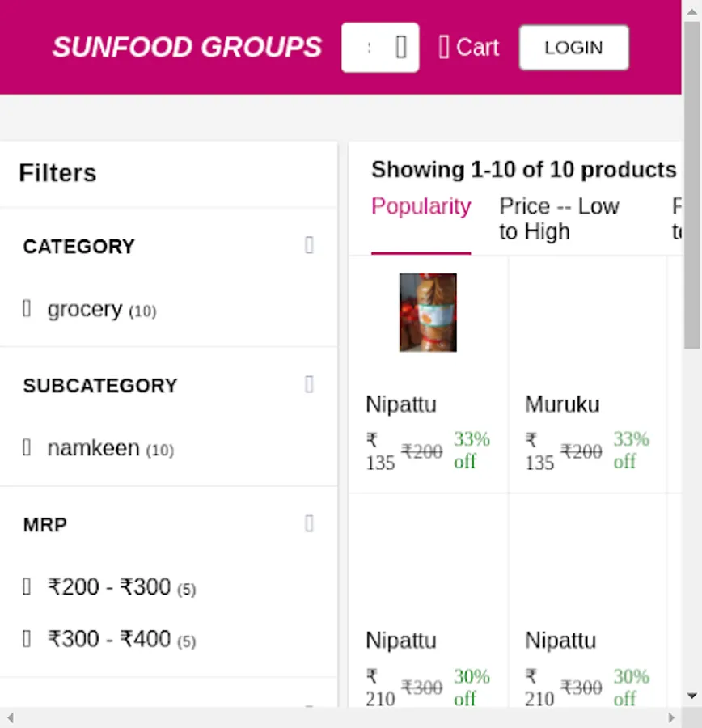Image resolution: width=702 pixels, height=728 pixels.
Task: Check the grocery category filter
Action: pyautogui.click(x=27, y=309)
